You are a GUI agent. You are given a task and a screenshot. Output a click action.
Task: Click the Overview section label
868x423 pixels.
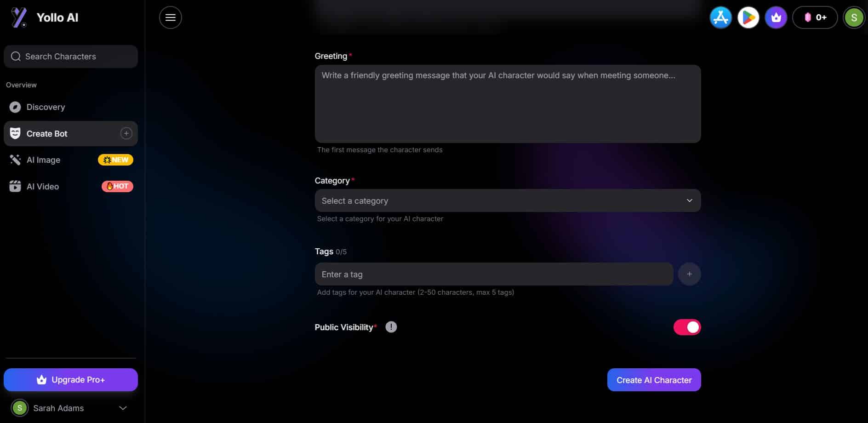(x=21, y=85)
